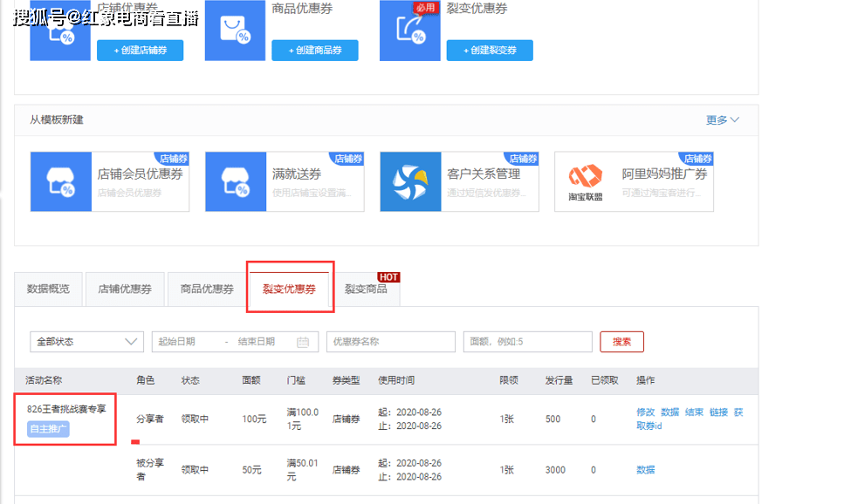This screenshot has height=504, width=851.
Task: Switch to the 数据概览 tab
Action: coord(48,289)
